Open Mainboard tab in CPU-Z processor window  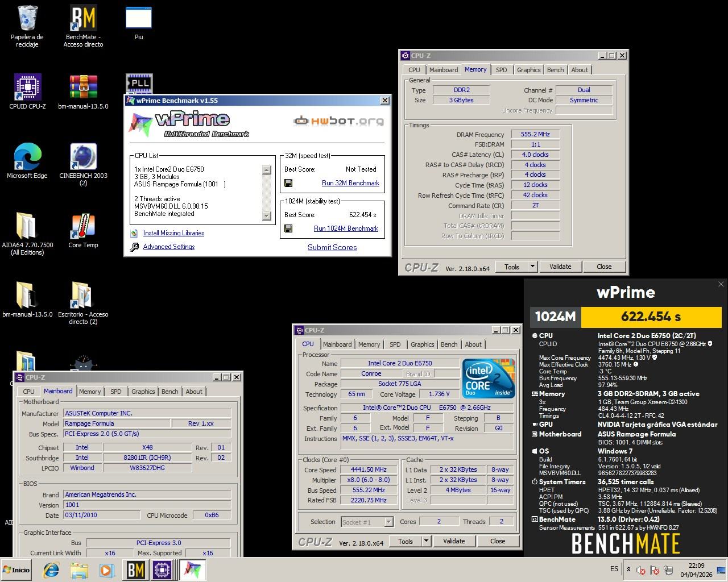tap(337, 344)
